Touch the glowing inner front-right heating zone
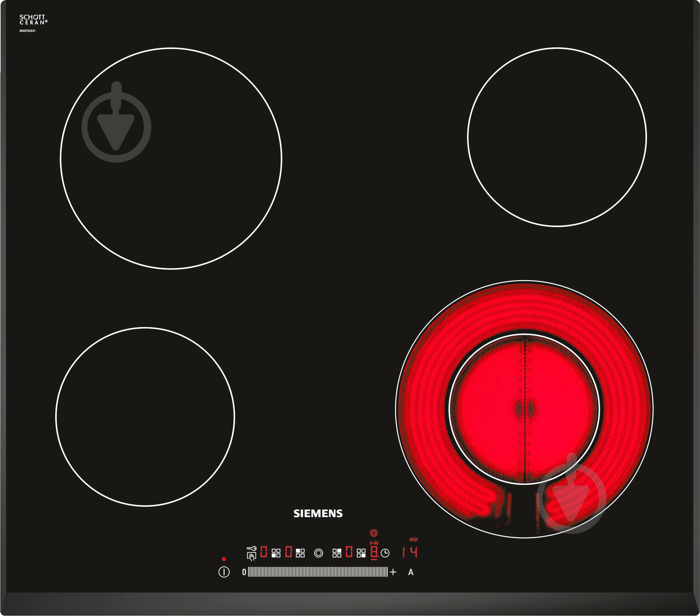The width and height of the screenshot is (700, 616). coord(525,409)
